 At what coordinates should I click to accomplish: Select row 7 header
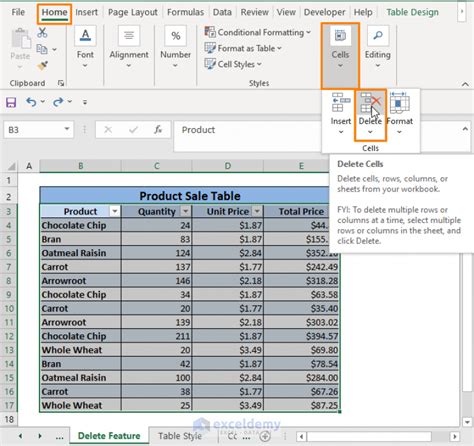9,267
